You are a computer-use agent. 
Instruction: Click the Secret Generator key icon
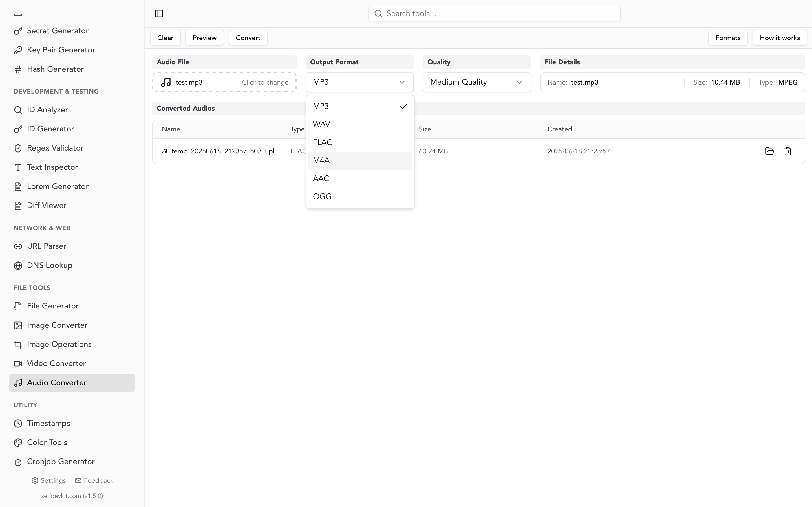pyautogui.click(x=18, y=31)
